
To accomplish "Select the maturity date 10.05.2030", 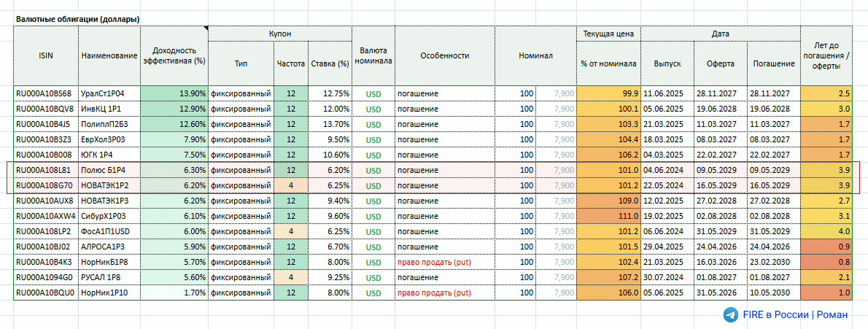I will tap(774, 293).
